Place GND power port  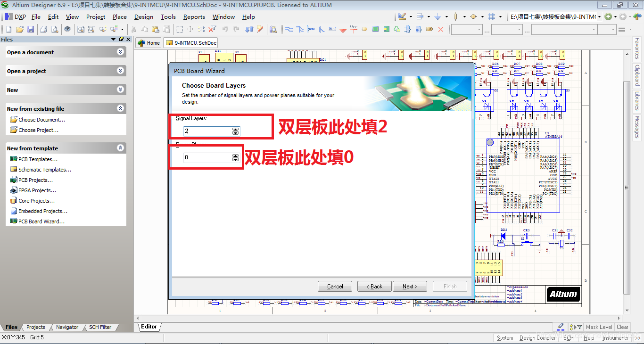(x=343, y=29)
